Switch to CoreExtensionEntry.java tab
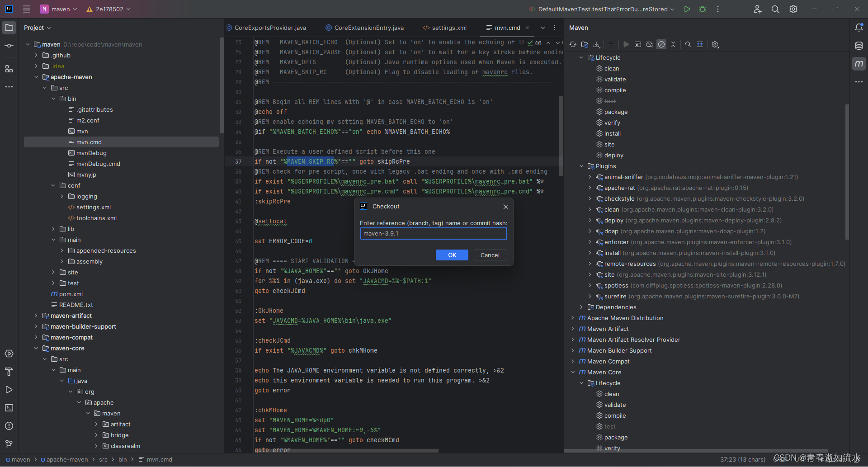Screen dimensions: 868x467 [x=365, y=28]
